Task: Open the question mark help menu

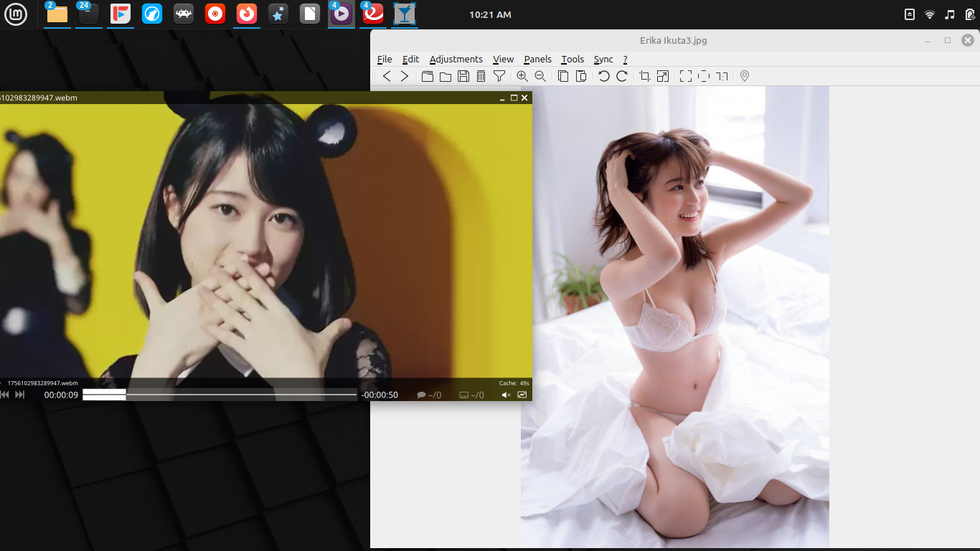Action: click(625, 60)
